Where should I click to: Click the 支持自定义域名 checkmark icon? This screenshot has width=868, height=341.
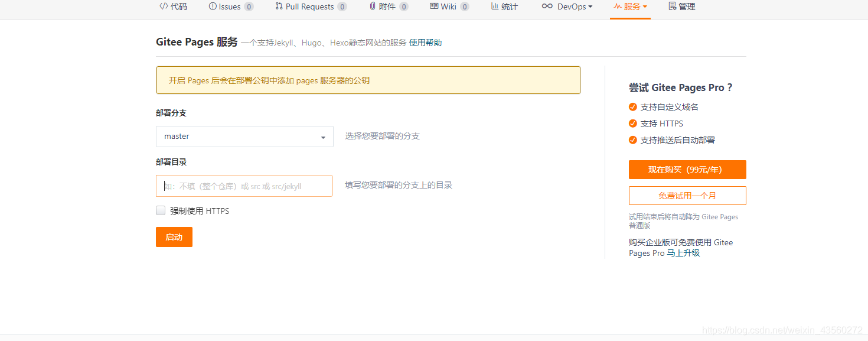point(633,107)
